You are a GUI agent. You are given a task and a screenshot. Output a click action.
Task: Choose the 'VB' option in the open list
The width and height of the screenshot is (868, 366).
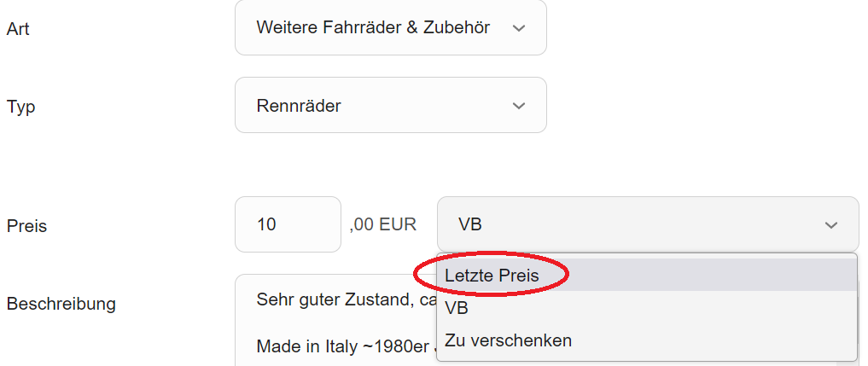pos(457,308)
